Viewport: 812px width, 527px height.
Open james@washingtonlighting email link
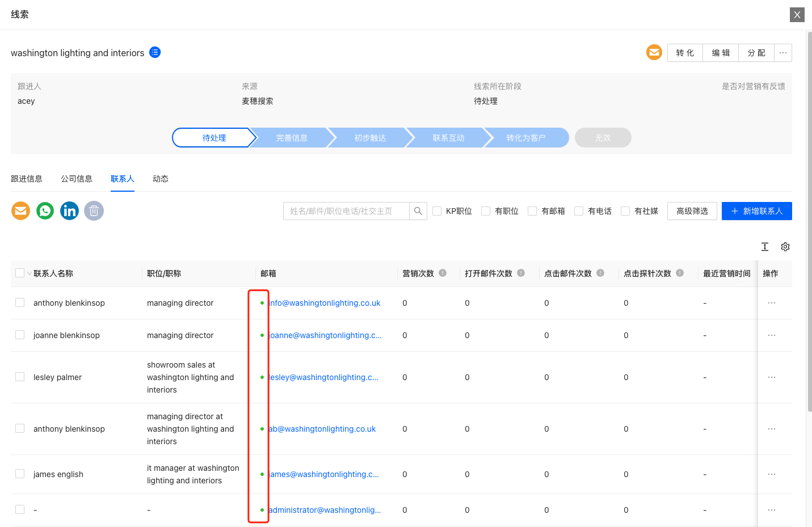[323, 474]
